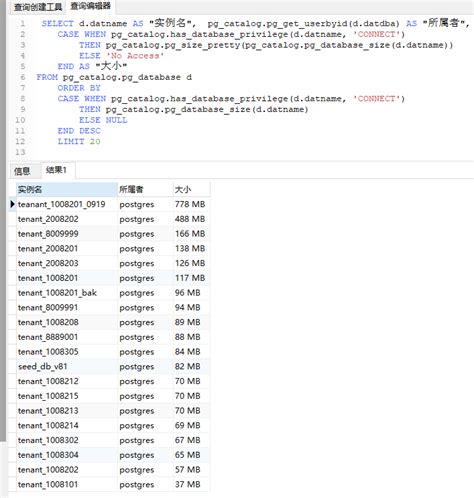Select cell seed_db_v81

pyautogui.click(x=67, y=366)
